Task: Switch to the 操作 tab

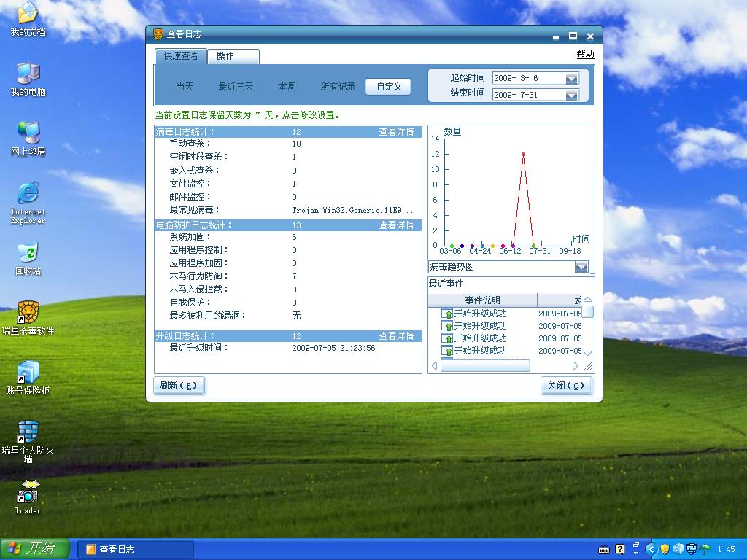Action: [x=233, y=56]
